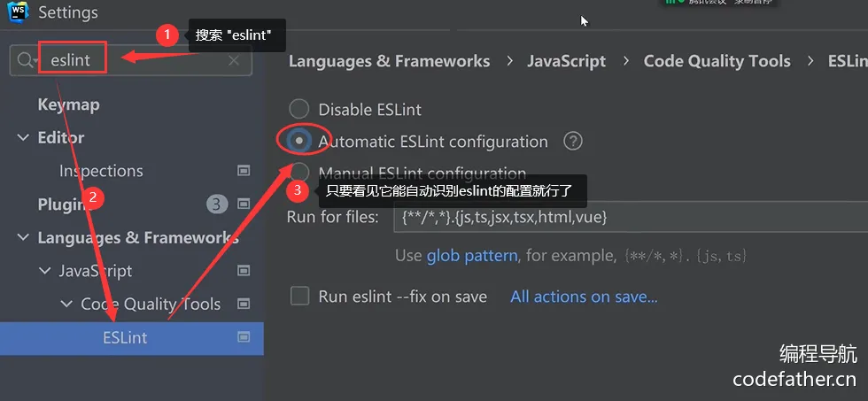Collapse the Languages & Frameworks section
This screenshot has width=868, height=401.
23,238
